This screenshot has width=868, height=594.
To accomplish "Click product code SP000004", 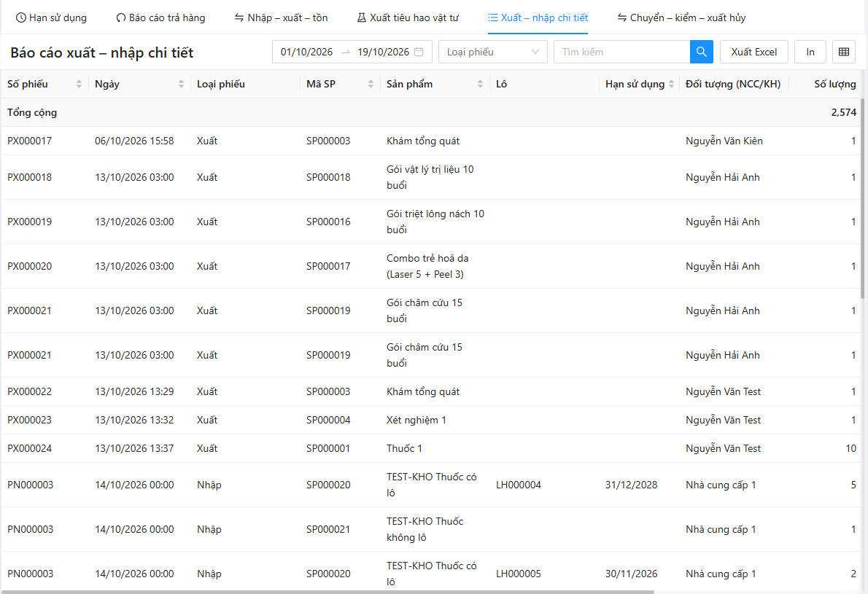I will click(x=328, y=420).
